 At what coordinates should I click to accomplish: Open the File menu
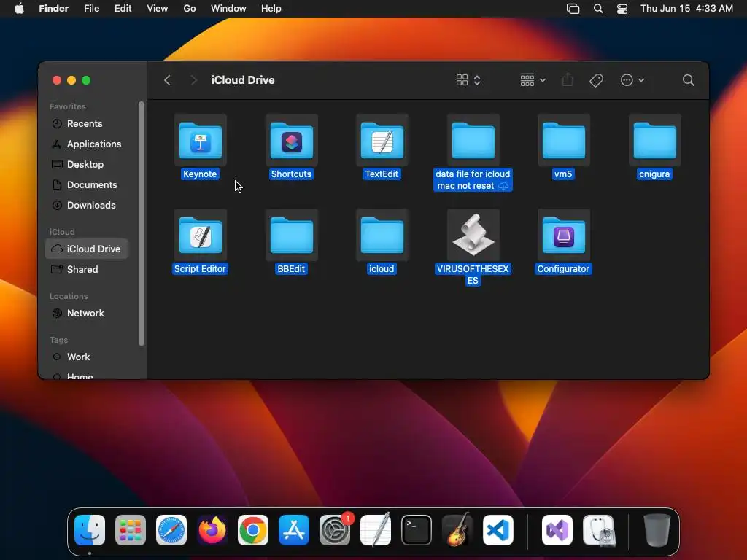point(91,9)
